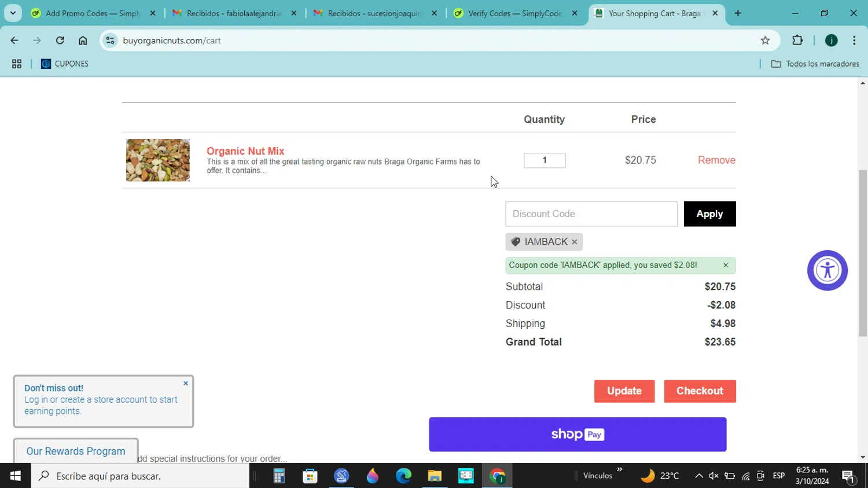868x488 pixels.
Task: Open network settings from system tray
Action: (745, 476)
